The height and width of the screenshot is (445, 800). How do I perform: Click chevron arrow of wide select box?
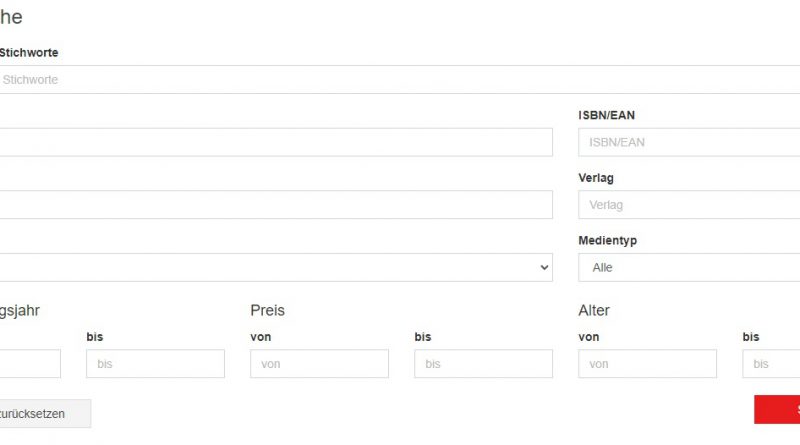[x=544, y=268]
